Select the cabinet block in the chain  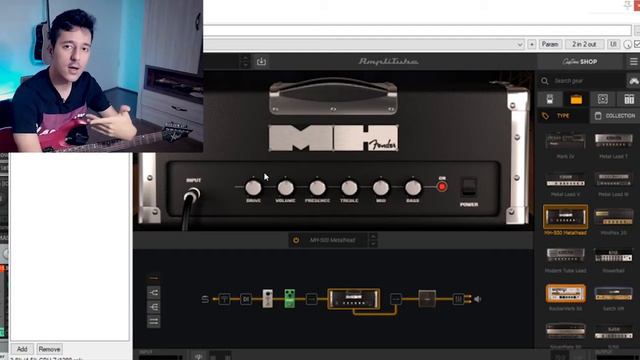click(427, 299)
